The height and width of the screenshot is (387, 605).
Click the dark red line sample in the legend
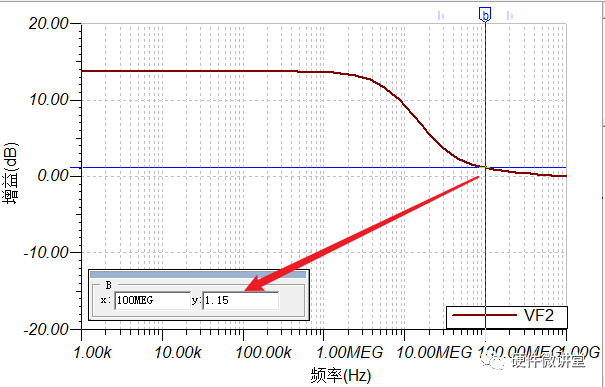tap(484, 315)
